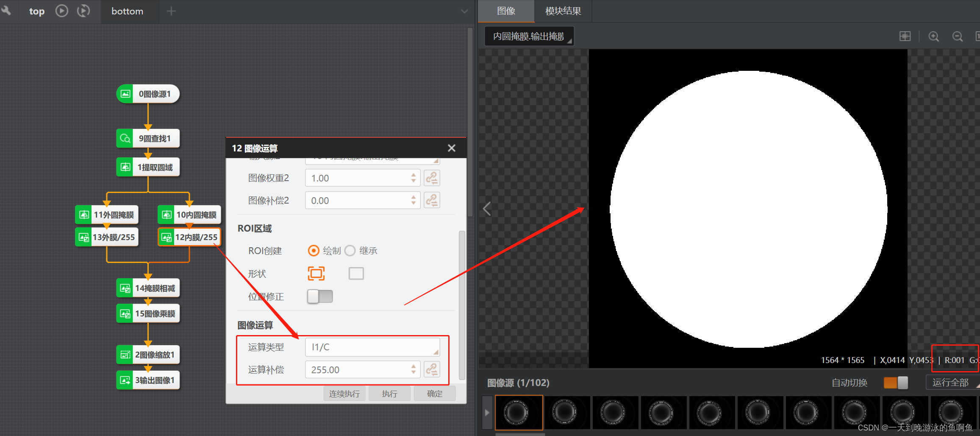
Task: Open the partly hidden input source dropdown
Action: pyautogui.click(x=372, y=160)
